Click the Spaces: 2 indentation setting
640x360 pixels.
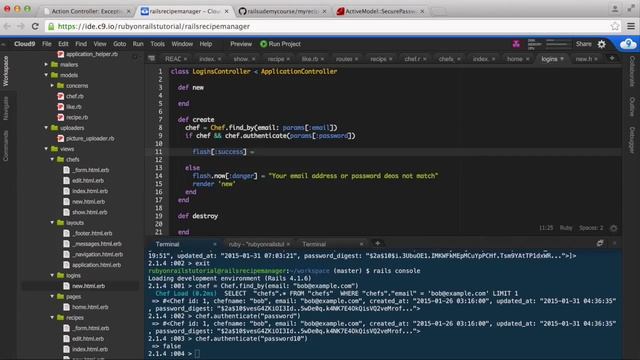tap(591, 228)
